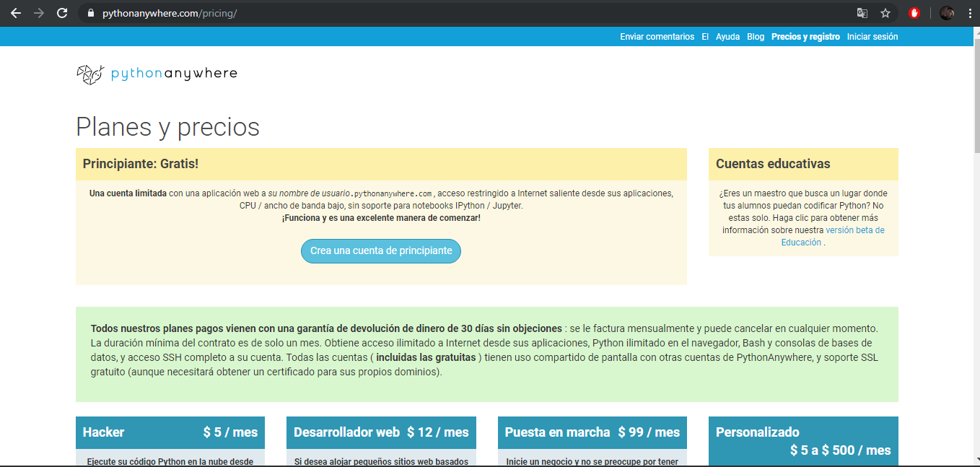The height and width of the screenshot is (467, 980).
Task: Click the Planes y precios heading
Action: pos(167,127)
